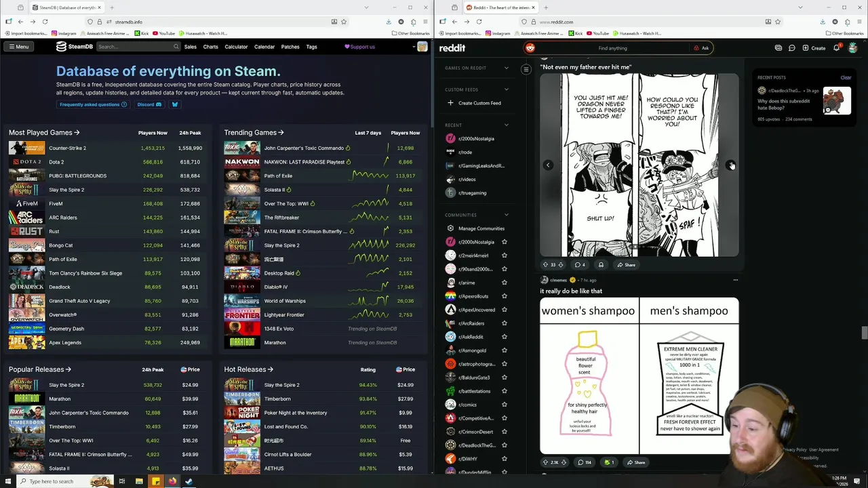
Task: Open the Reddit profile avatar menu
Action: [852, 48]
